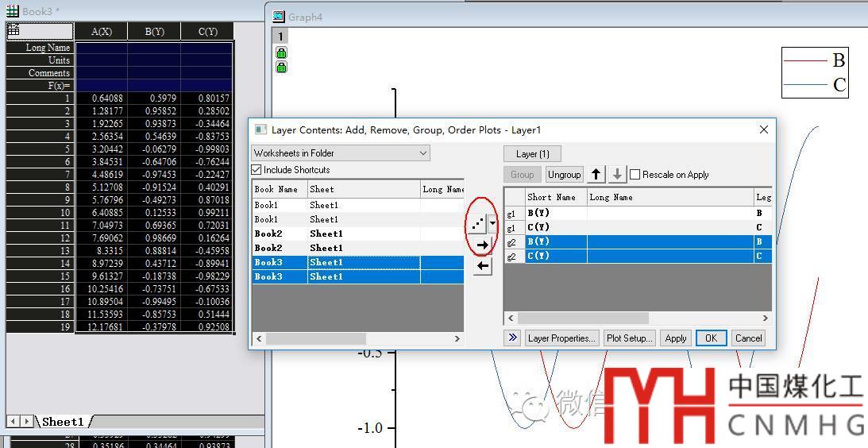Click the Layer Properties button
This screenshot has height=448, width=868.
(561, 338)
